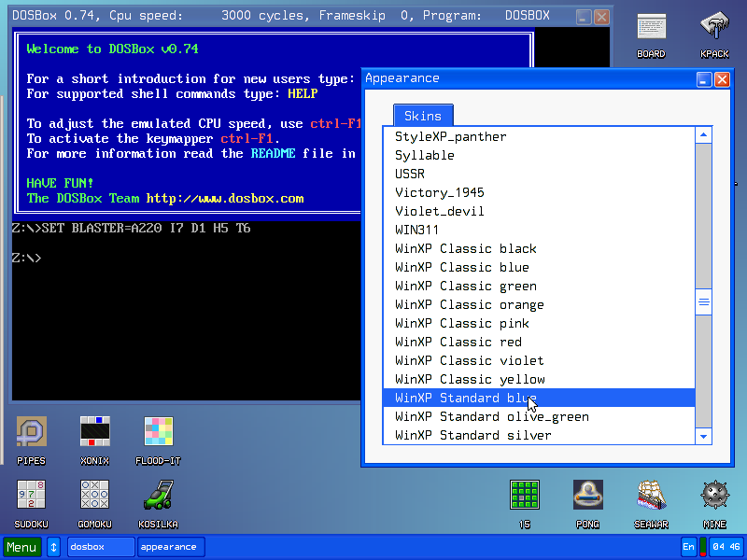Minimize the DOSBox window

[x=583, y=17]
